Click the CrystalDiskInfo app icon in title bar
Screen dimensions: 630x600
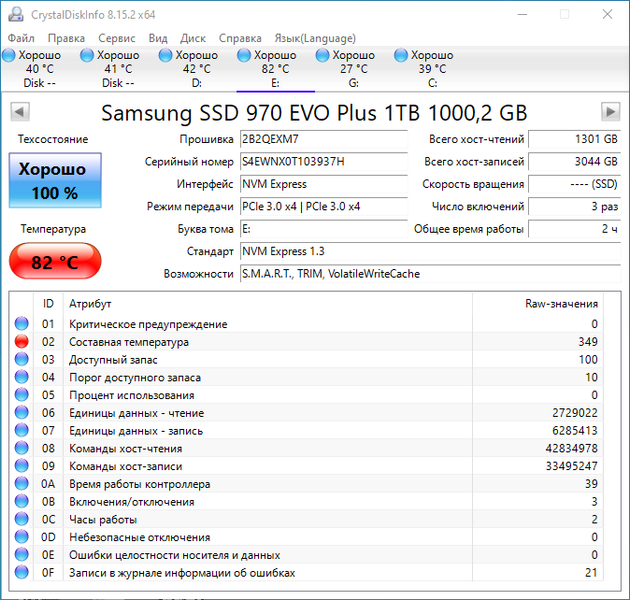(x=16, y=14)
